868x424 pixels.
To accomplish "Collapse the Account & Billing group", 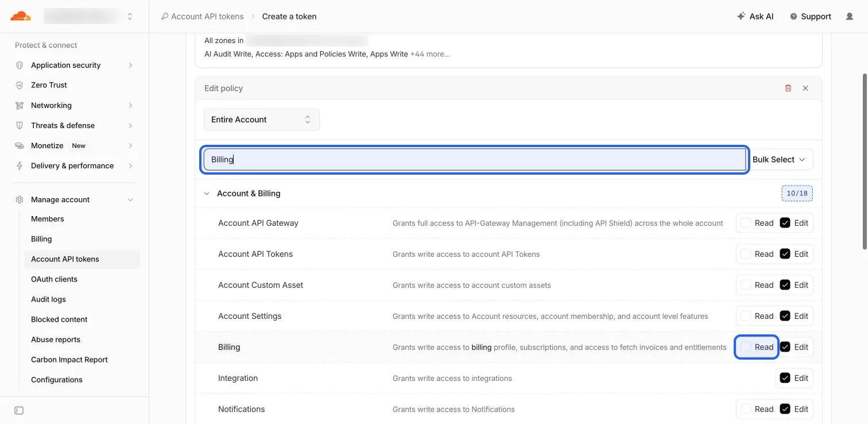I will click(x=207, y=194).
